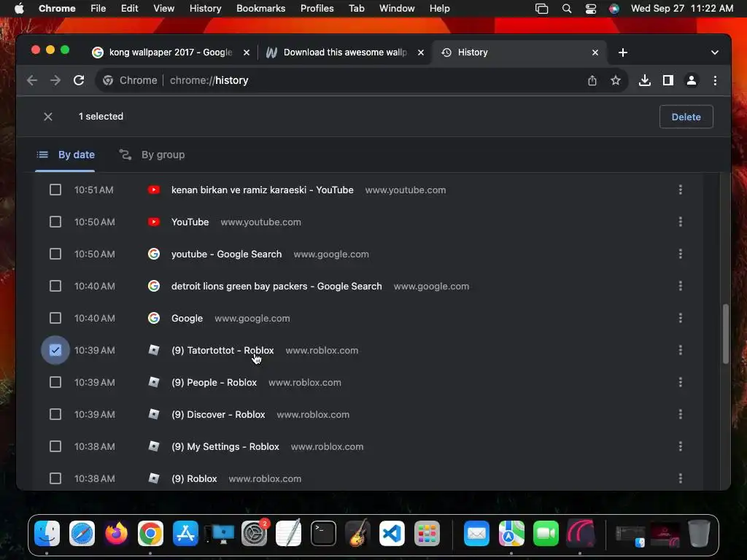Viewport: 747px width, 560px height.
Task: Check the youtube - Google Search entry checkbox
Action: pyautogui.click(x=55, y=254)
